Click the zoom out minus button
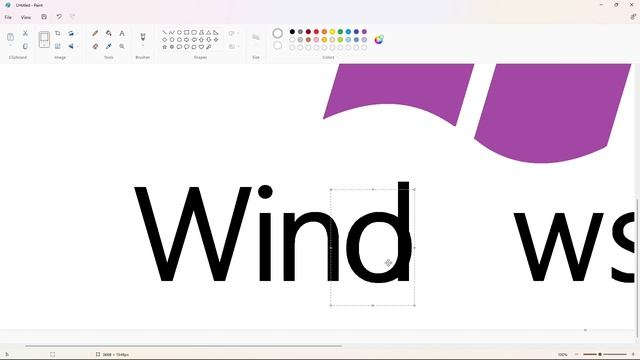 576,354
